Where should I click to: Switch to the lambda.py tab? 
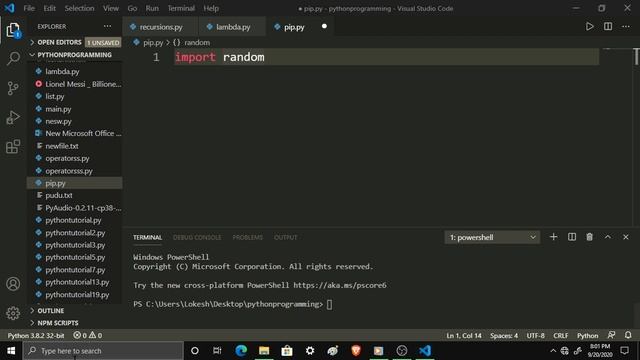tap(232, 27)
